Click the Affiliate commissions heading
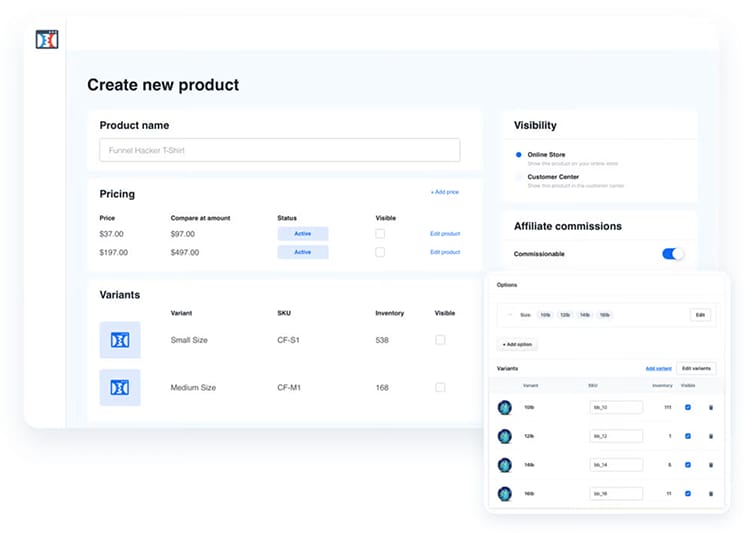The height and width of the screenshot is (536, 750). 568,226
